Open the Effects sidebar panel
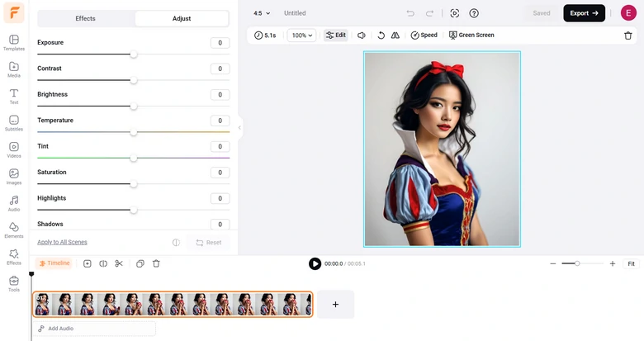The image size is (644, 341). (x=13, y=257)
